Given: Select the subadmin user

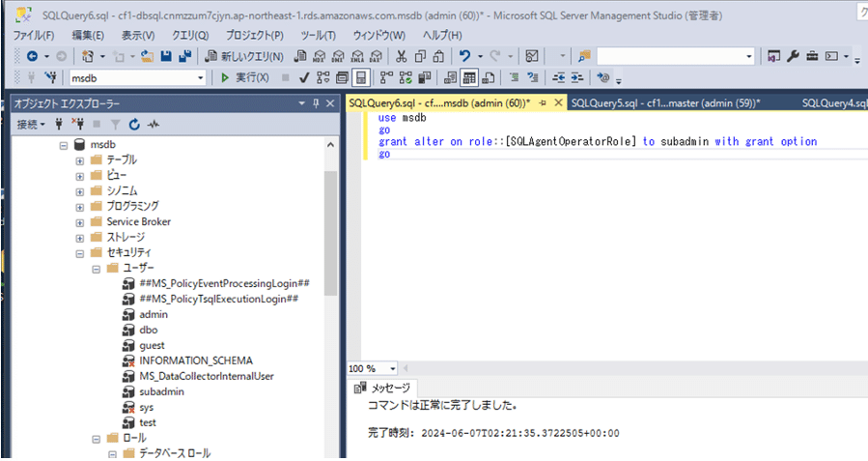Looking at the screenshot, I should pyautogui.click(x=161, y=391).
